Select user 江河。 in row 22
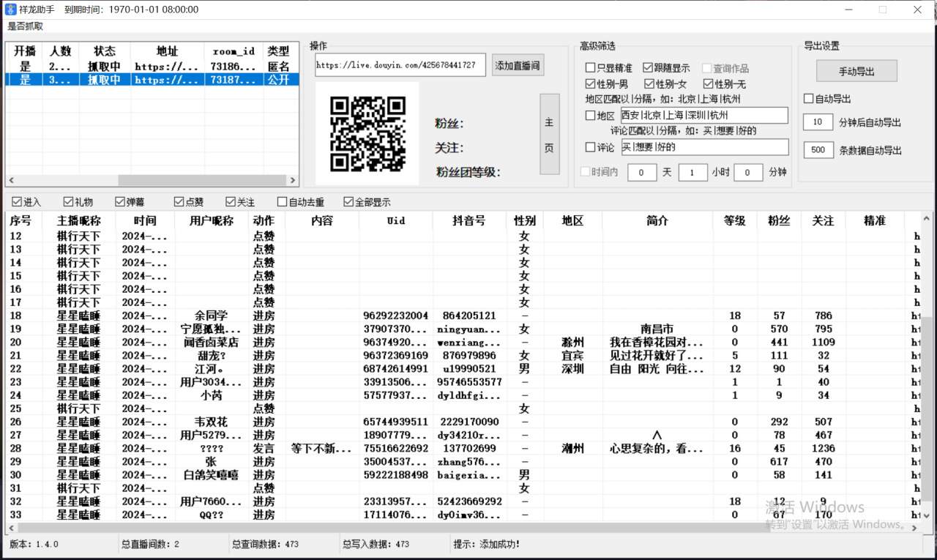The image size is (937, 560). [x=211, y=368]
